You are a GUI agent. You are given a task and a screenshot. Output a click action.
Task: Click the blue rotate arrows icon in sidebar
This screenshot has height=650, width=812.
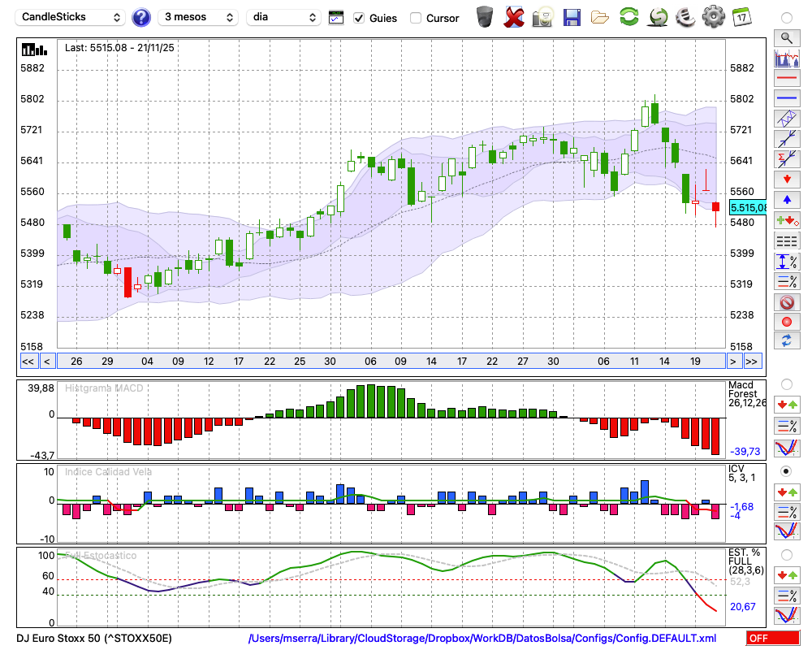(787, 341)
